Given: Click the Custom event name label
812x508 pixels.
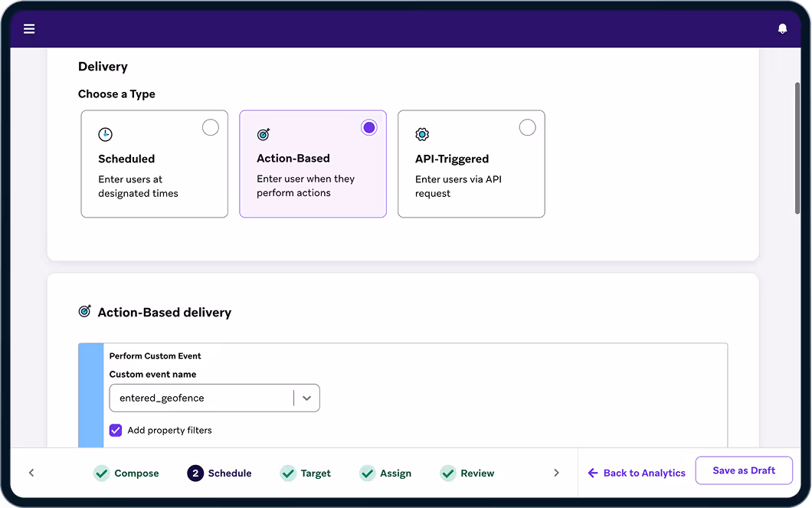Looking at the screenshot, I should pyautogui.click(x=152, y=375).
